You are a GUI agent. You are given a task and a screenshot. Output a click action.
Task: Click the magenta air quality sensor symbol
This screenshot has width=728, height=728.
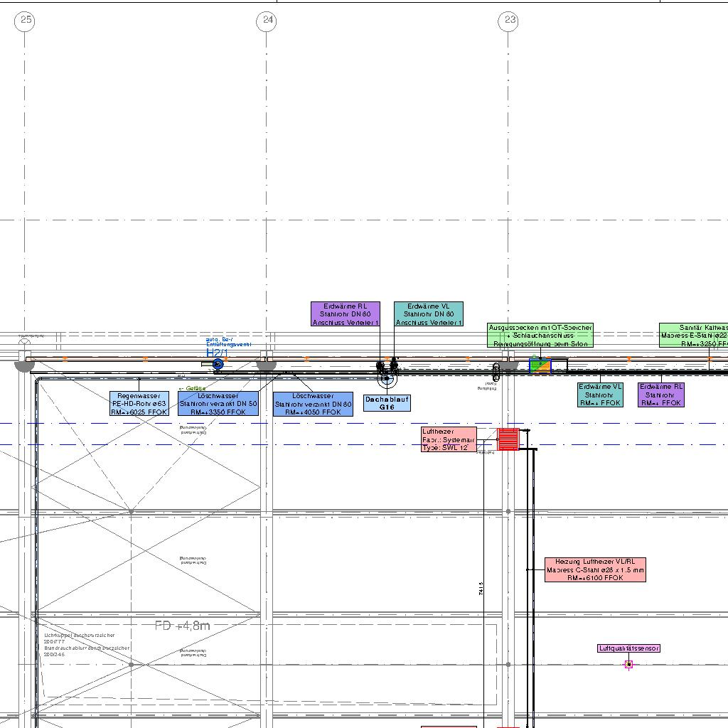pos(628,665)
